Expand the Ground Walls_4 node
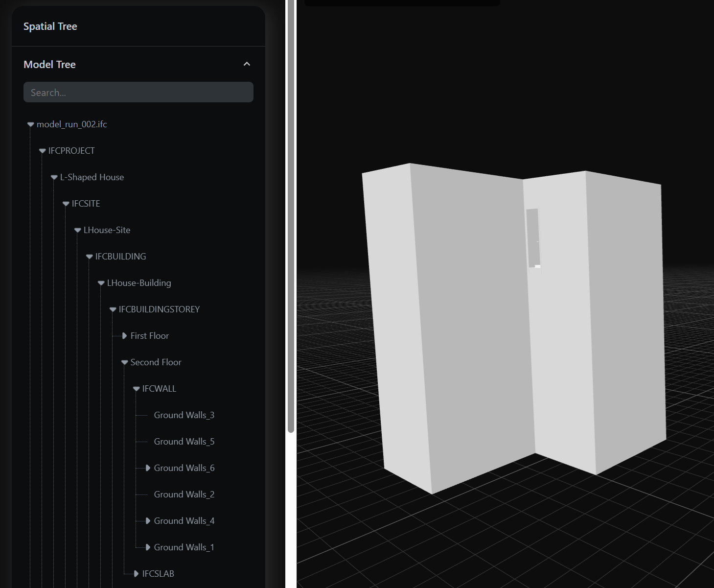714x588 pixels. tap(148, 521)
